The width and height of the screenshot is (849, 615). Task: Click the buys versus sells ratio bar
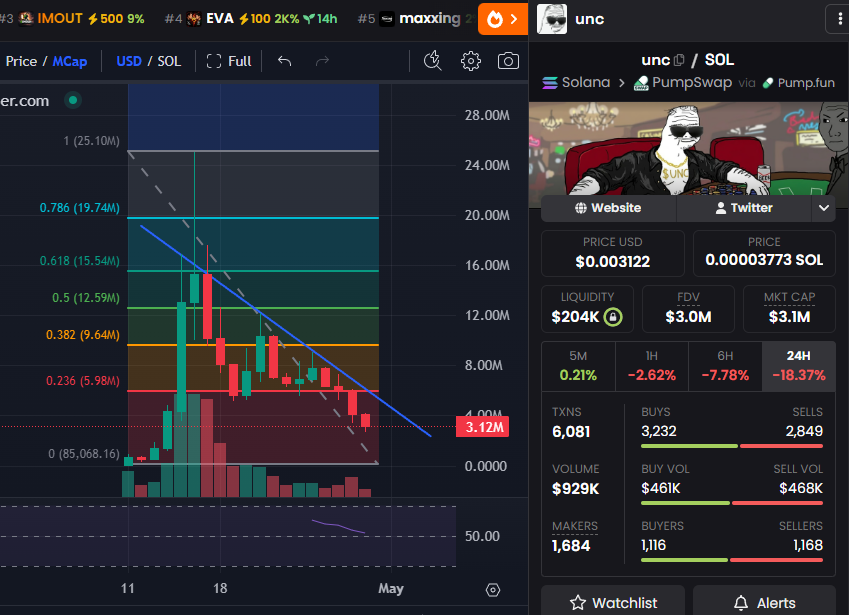click(x=732, y=446)
